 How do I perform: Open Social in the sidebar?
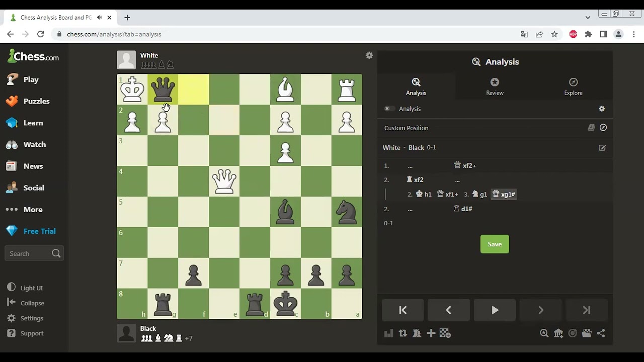tap(25, 188)
